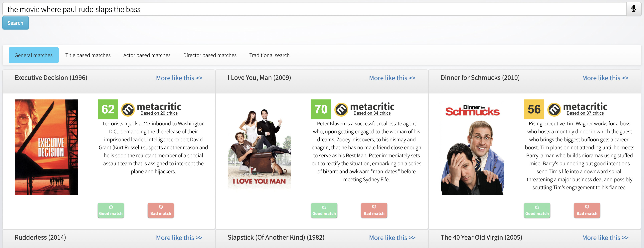The image size is (644, 248).
Task: Mark Dinner for Schmucks as Bad match
Action: pos(587,210)
